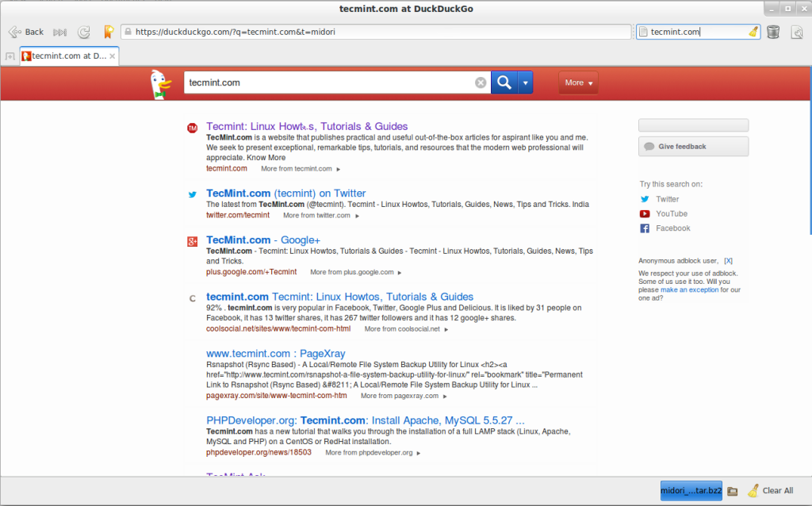Click the magnifier search button
The height and width of the screenshot is (506, 812).
[503, 82]
